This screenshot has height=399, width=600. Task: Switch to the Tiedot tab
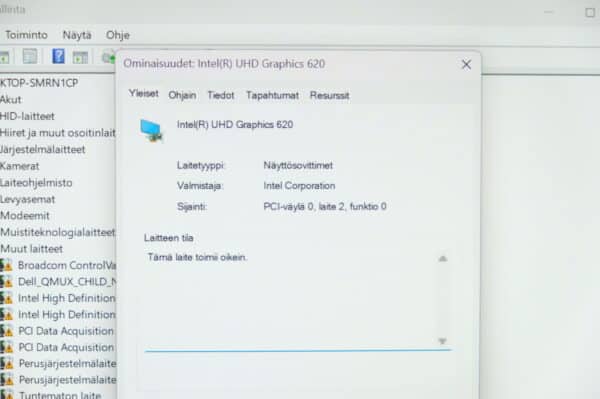point(220,95)
